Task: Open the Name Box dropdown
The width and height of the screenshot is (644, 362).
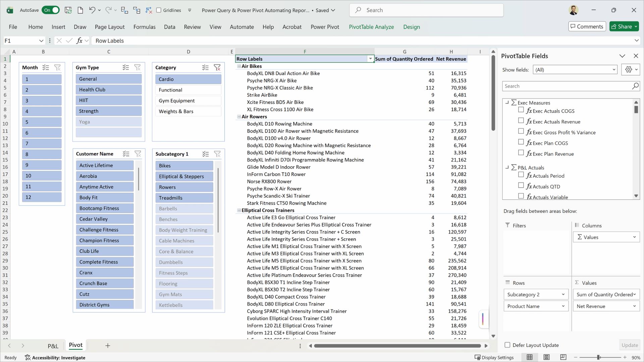Action: click(x=41, y=41)
